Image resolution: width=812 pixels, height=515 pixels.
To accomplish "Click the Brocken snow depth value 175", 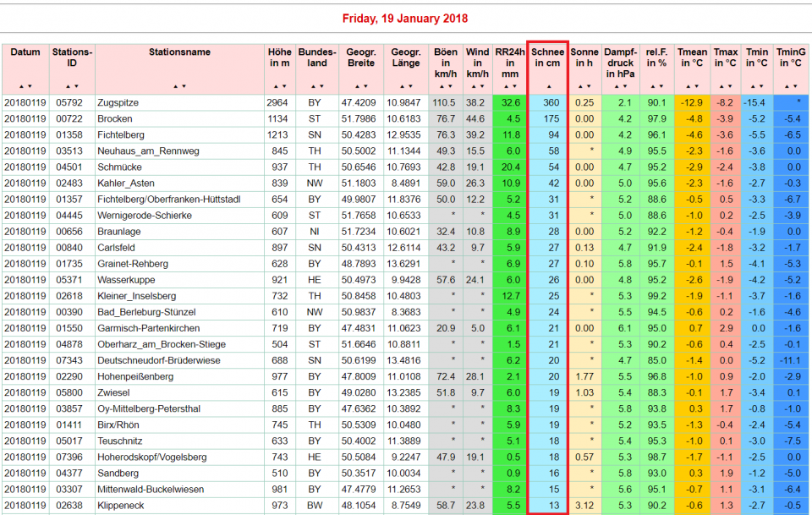I will point(550,118).
